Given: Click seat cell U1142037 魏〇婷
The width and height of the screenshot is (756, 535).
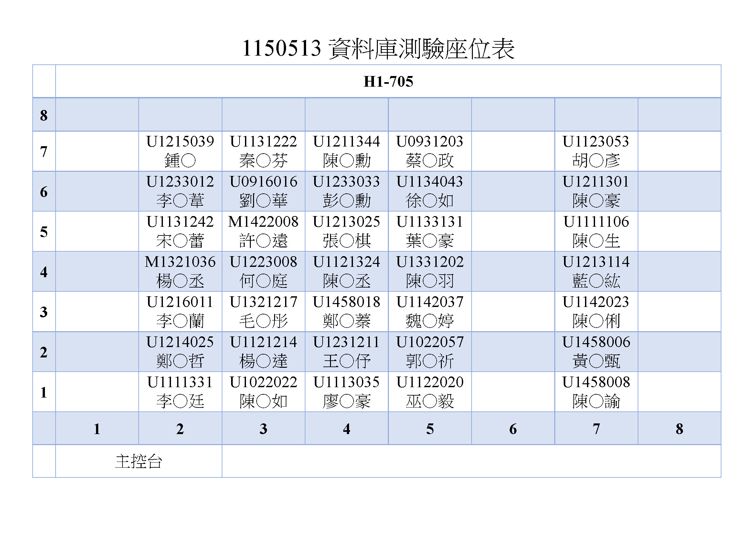Looking at the screenshot, I should tap(430, 311).
